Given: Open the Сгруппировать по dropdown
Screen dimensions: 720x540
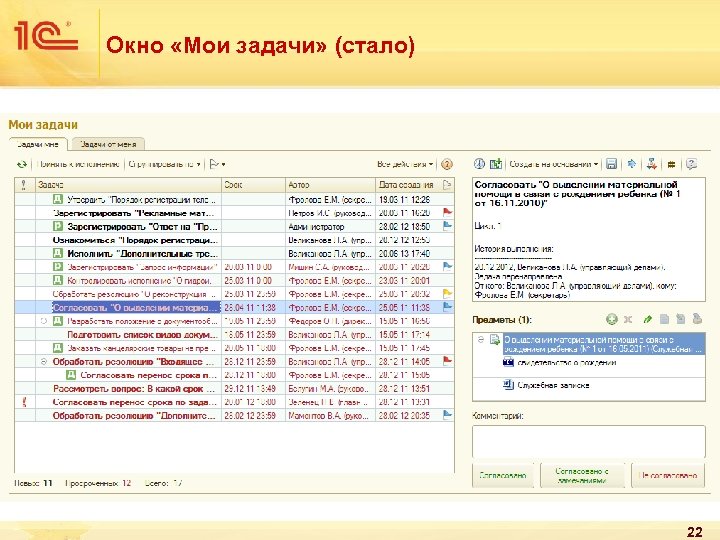Looking at the screenshot, I should click(164, 164).
